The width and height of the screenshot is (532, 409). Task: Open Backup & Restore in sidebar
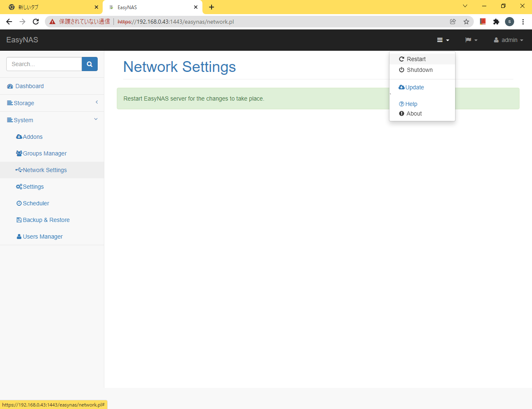tap(46, 220)
